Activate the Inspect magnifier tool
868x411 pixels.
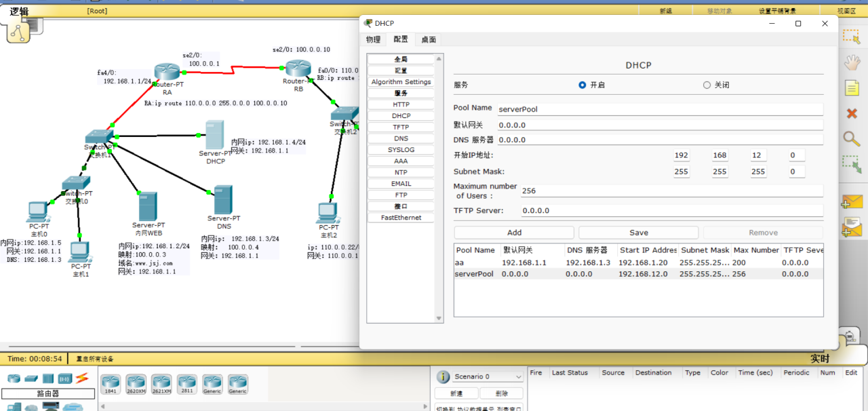pos(851,139)
